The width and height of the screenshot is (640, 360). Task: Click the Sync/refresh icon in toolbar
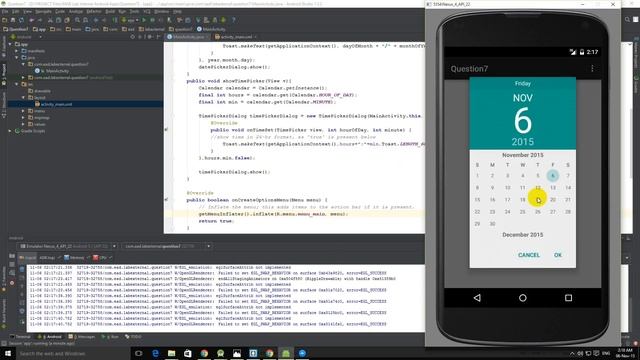point(21,20)
